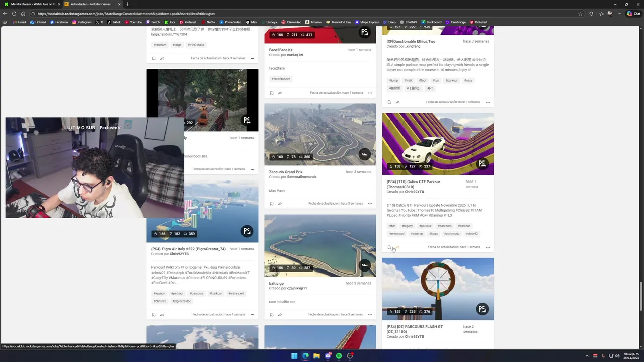Viewport: 644px width, 362px height.
Task: Filter by the #danirep tag
Action: [x=417, y=234]
